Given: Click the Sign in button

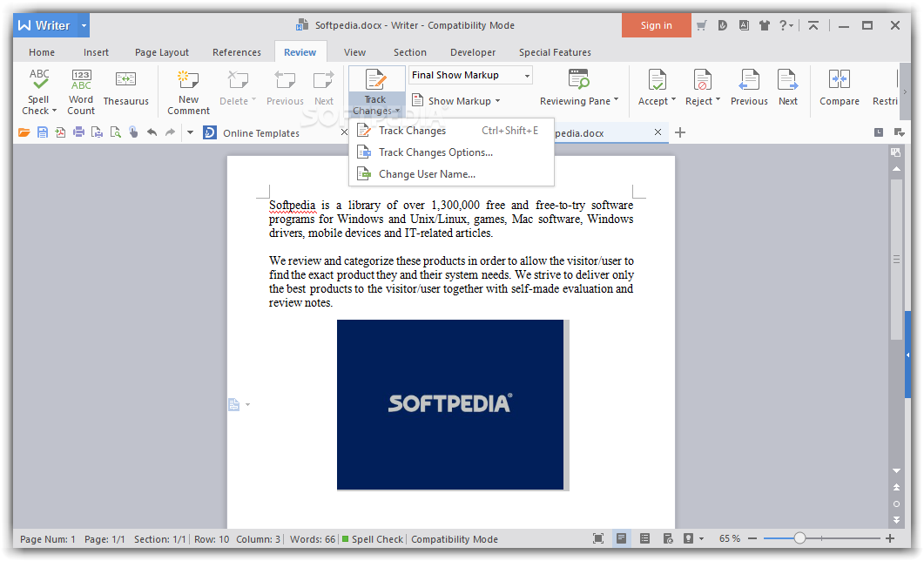Looking at the screenshot, I should (656, 25).
